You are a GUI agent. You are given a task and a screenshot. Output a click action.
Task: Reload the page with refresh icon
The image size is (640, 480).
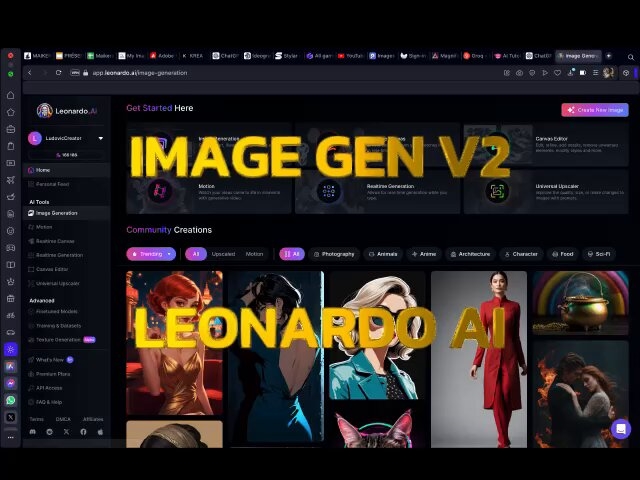click(x=58, y=73)
